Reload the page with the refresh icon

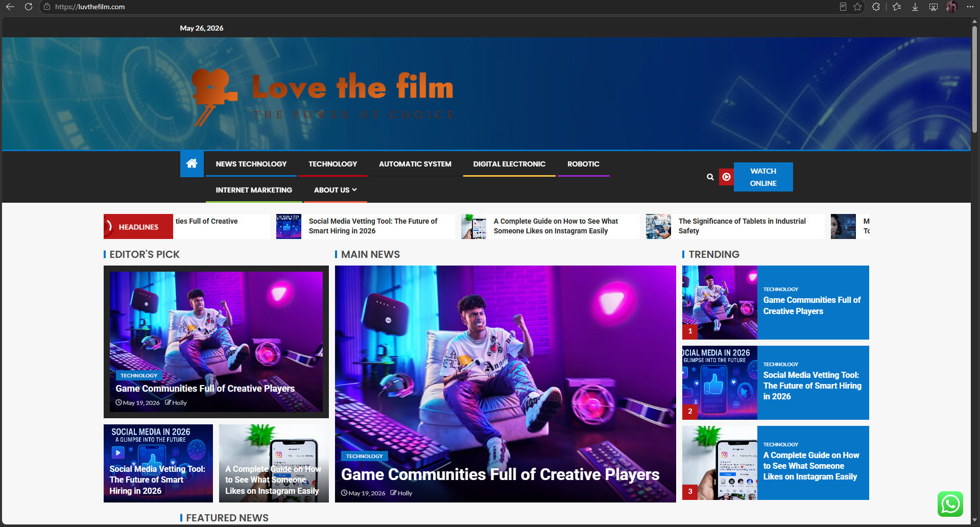29,7
